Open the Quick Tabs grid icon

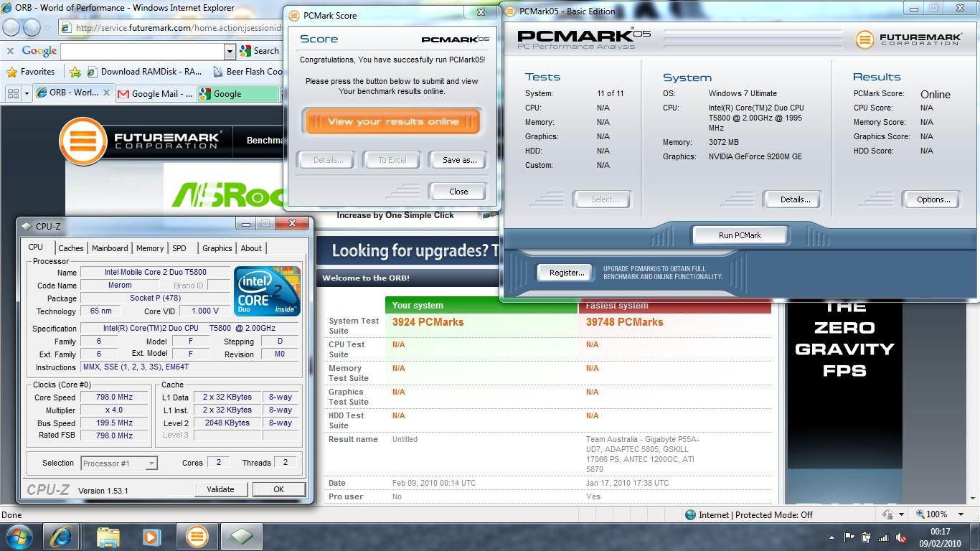[13, 93]
